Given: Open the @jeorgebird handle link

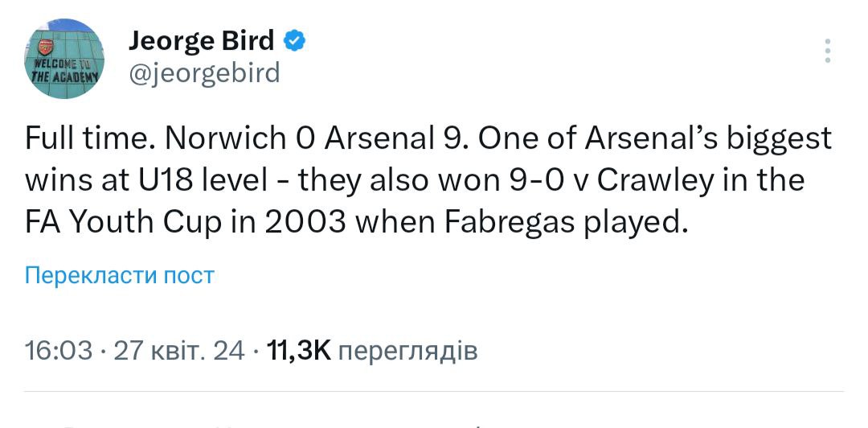Looking at the screenshot, I should 204,73.
